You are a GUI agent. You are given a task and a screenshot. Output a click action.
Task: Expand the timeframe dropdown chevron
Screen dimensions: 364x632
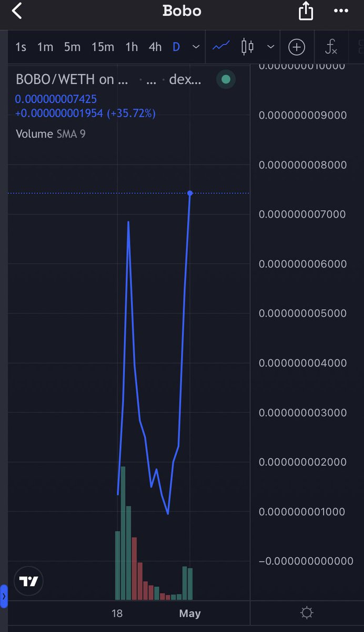point(196,47)
